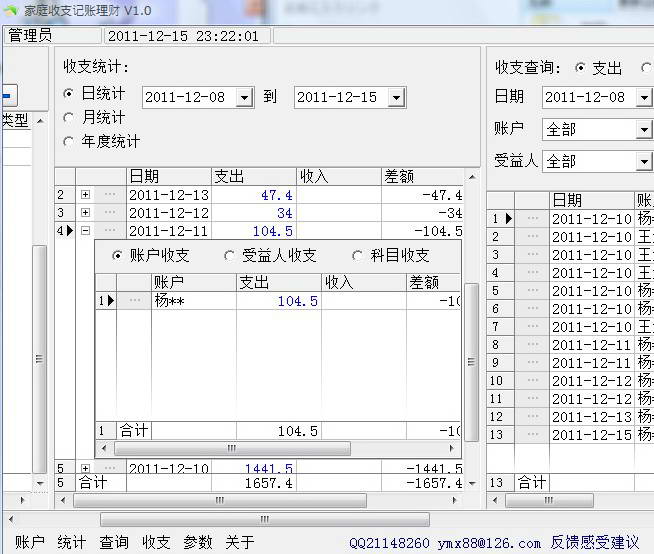Click the ellipsis button on 杨** account row

[134, 300]
